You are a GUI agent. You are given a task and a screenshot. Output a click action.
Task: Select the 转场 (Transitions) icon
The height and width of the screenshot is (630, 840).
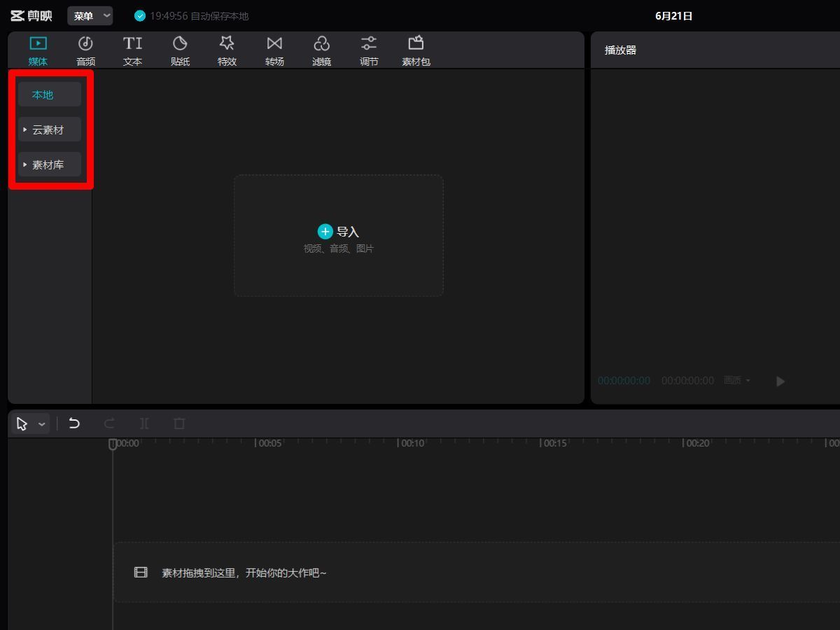(274, 44)
